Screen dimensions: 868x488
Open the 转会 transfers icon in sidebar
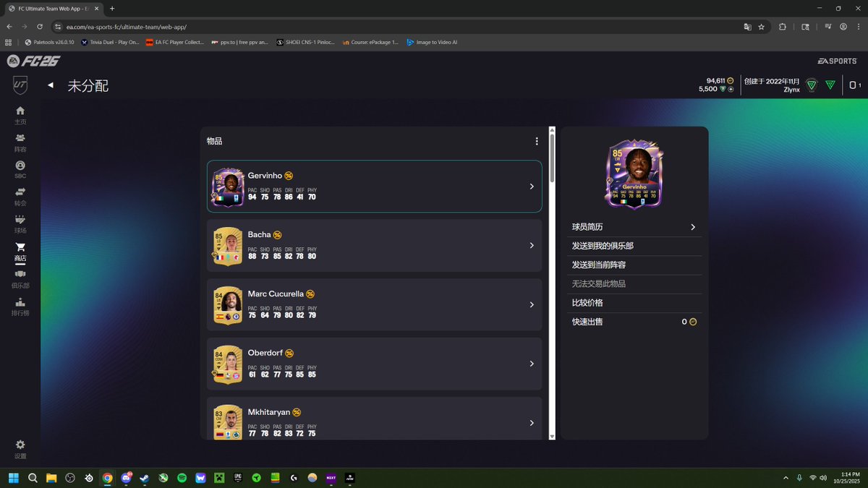coord(20,192)
